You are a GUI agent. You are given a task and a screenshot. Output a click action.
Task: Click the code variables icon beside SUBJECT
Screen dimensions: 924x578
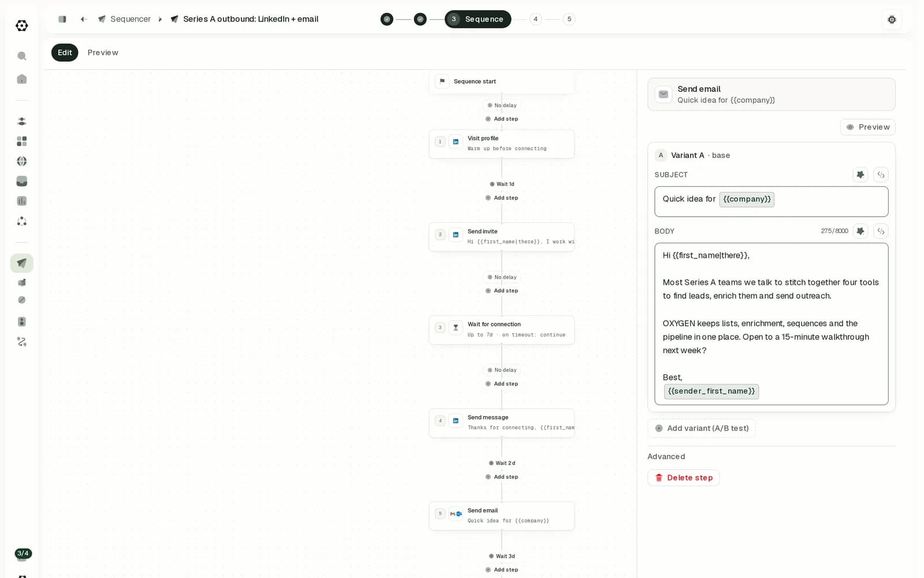coord(881,175)
